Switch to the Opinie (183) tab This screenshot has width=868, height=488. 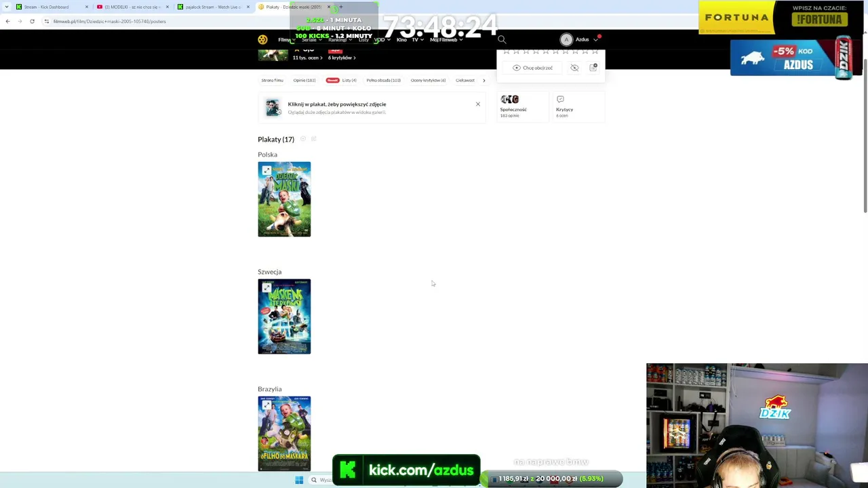click(x=304, y=81)
